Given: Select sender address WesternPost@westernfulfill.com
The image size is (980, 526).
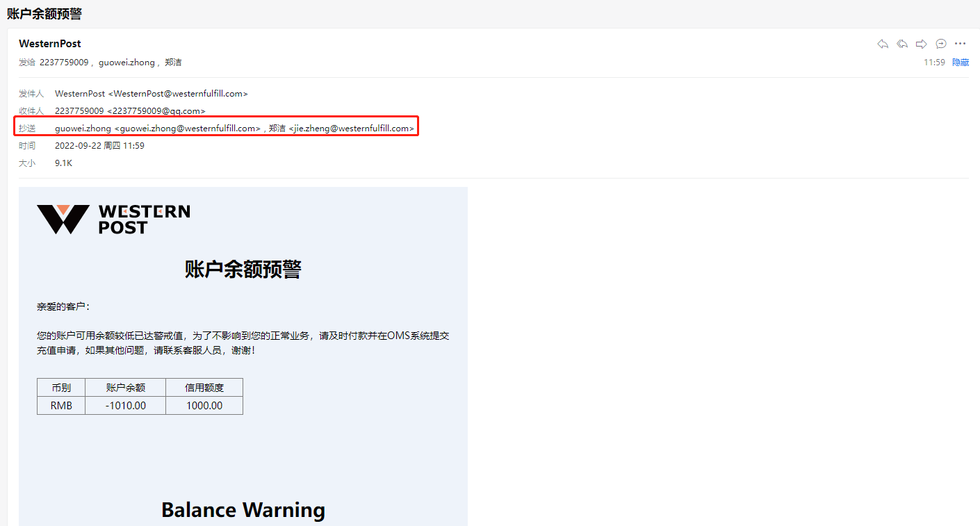Looking at the screenshot, I should 178,94.
